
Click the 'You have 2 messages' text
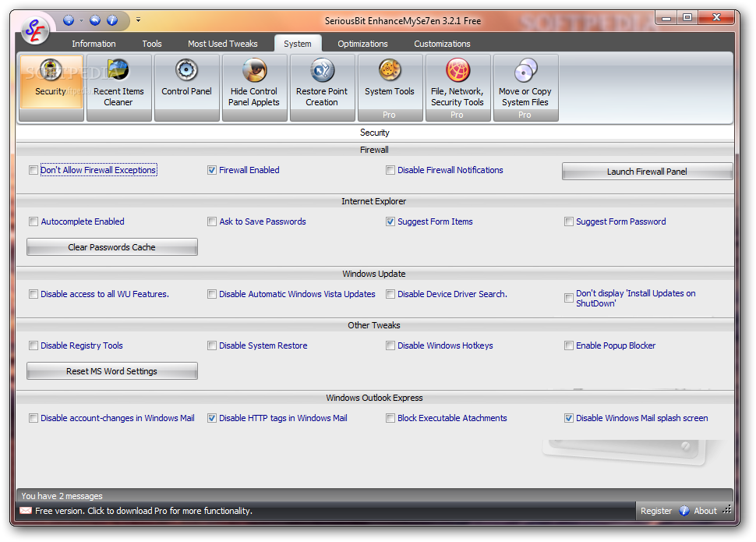point(62,496)
